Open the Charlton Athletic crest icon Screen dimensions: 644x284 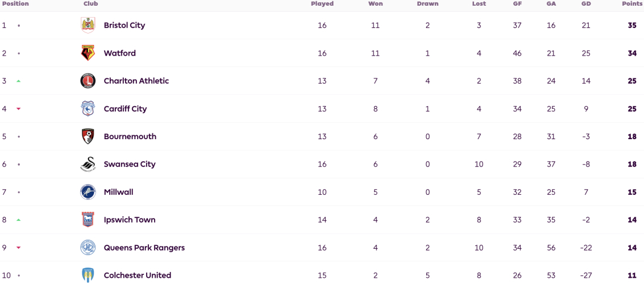coord(88,81)
